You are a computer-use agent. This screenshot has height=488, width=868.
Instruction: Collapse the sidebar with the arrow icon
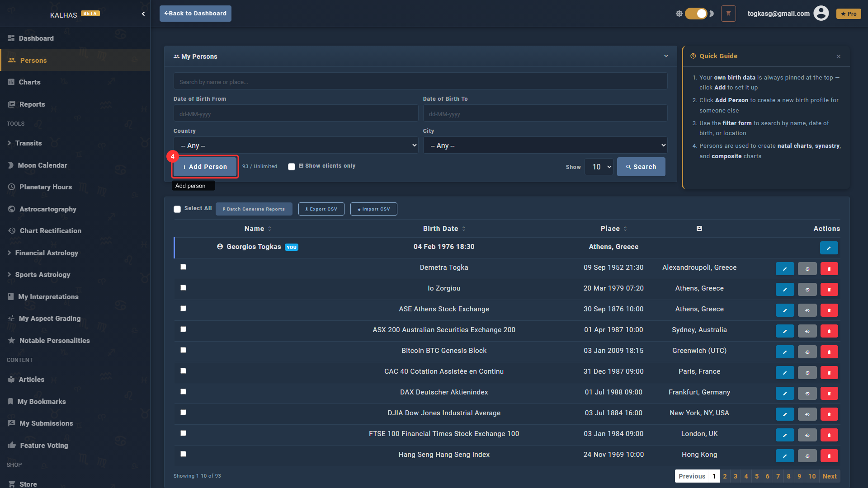(143, 14)
